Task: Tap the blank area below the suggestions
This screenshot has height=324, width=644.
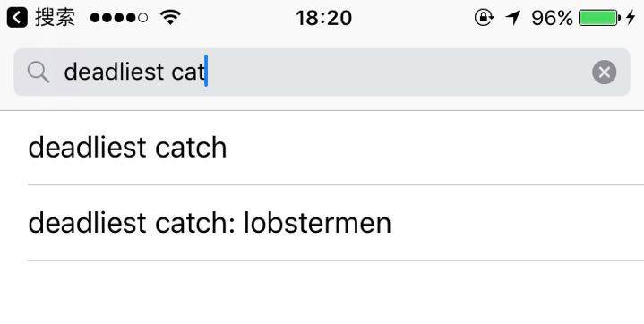Action: coord(322,293)
